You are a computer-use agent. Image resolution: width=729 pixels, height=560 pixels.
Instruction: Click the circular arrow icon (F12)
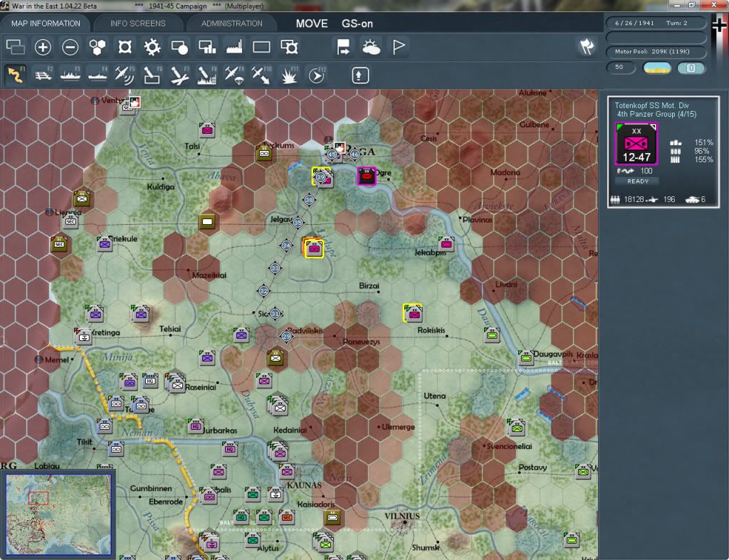coord(316,75)
